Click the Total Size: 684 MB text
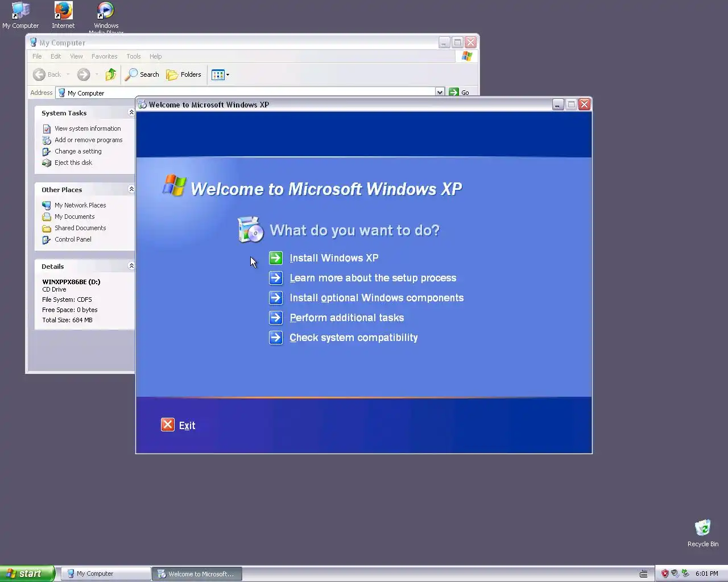The height and width of the screenshot is (582, 728). (67, 320)
